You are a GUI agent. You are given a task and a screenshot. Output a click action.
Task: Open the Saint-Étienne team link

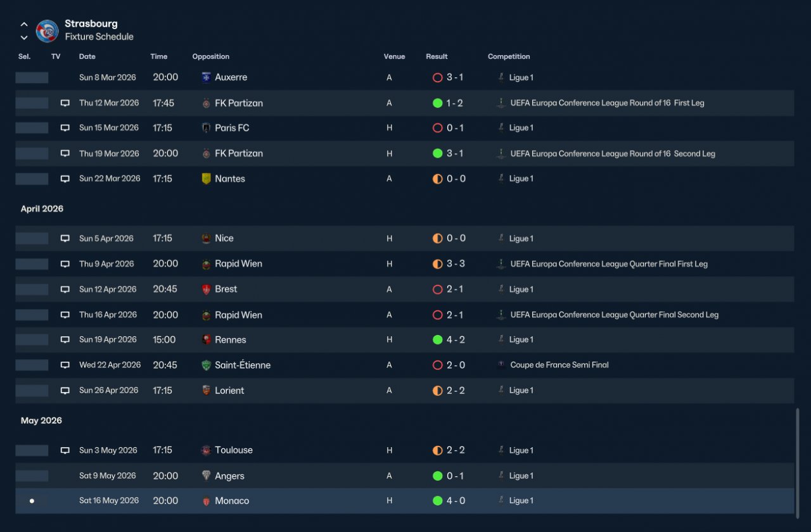point(243,365)
